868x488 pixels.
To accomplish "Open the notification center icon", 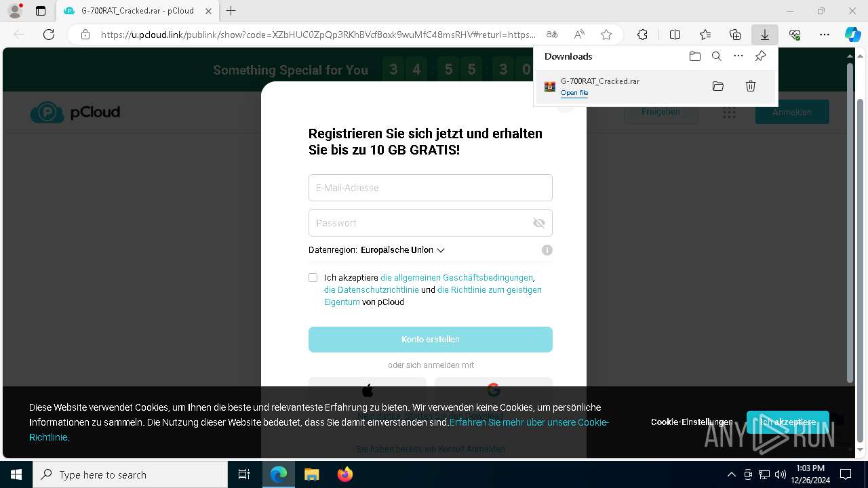I will coord(846,474).
